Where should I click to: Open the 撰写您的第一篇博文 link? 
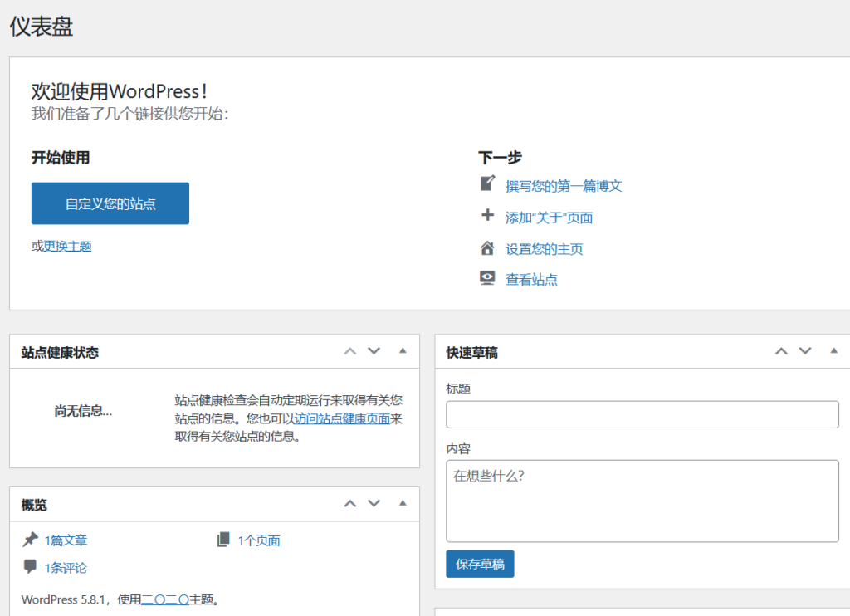tap(564, 186)
